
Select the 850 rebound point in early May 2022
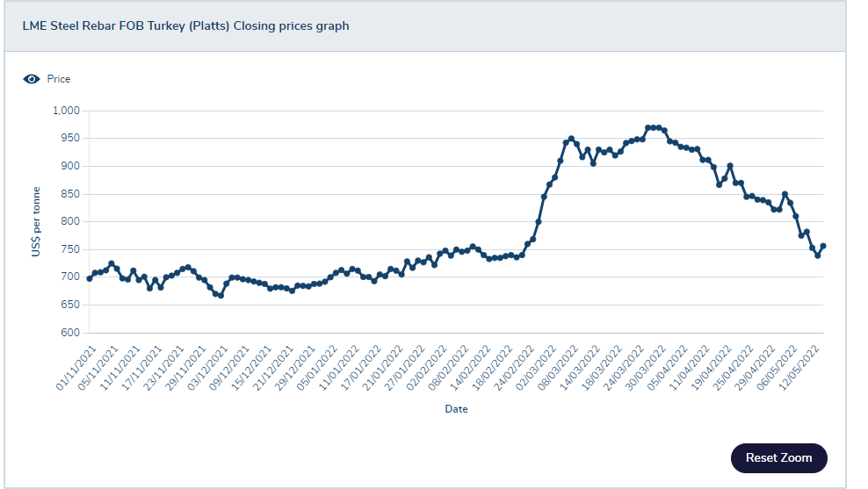click(x=785, y=194)
